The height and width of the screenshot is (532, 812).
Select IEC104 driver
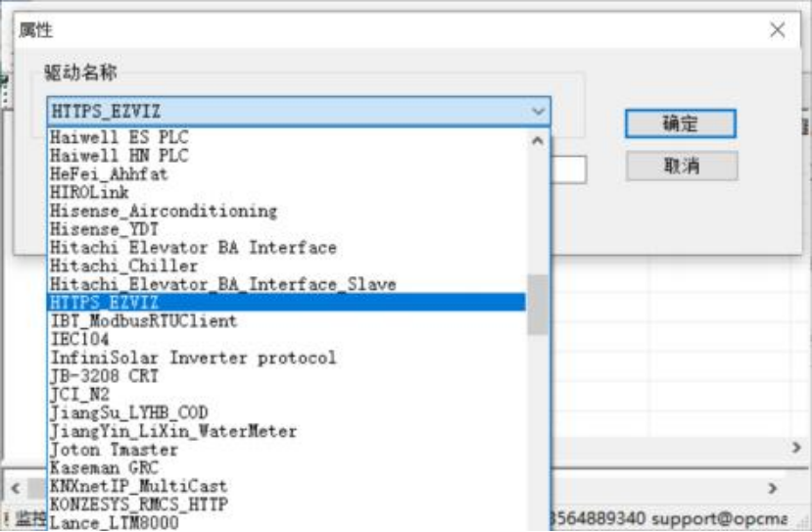(286, 339)
